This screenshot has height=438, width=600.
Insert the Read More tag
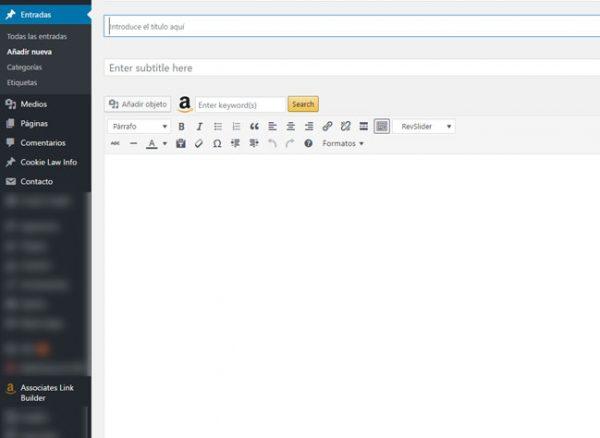point(364,127)
